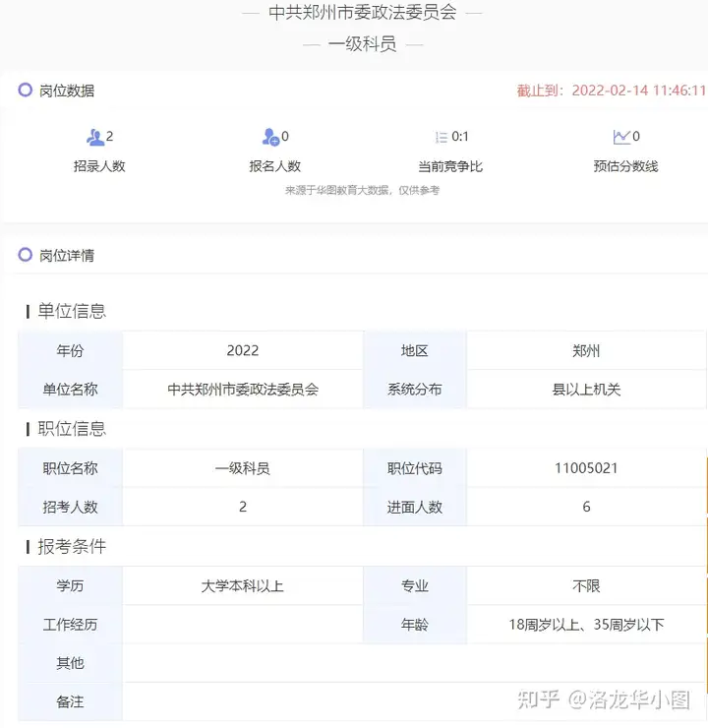Click the 报名人数 label
Screen dimensions: 708x728
click(x=274, y=165)
